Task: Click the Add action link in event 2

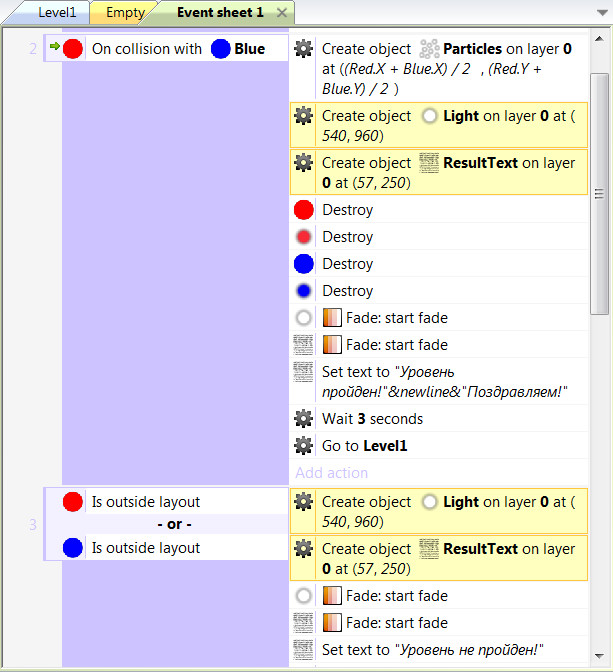Action: point(331,472)
